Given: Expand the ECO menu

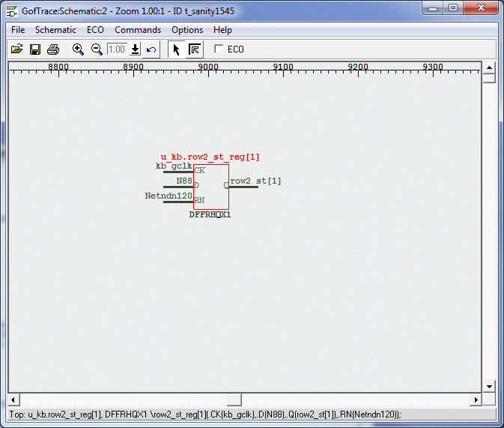Looking at the screenshot, I should [95, 30].
